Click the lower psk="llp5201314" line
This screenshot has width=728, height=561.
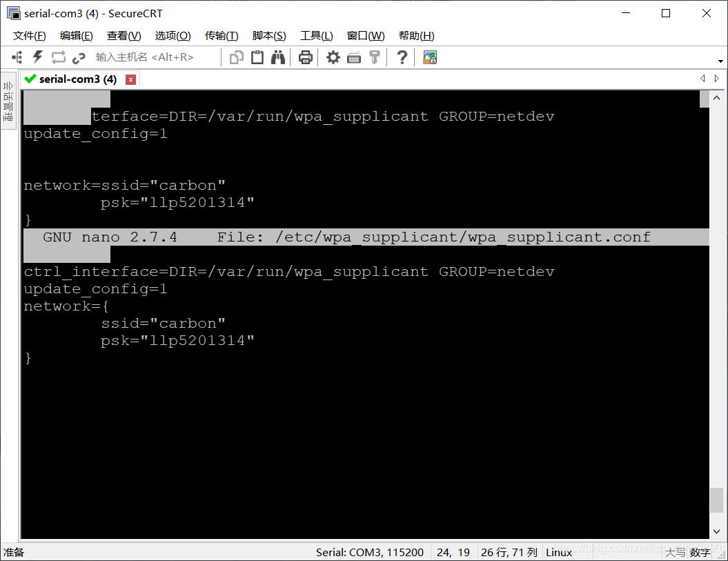(177, 341)
